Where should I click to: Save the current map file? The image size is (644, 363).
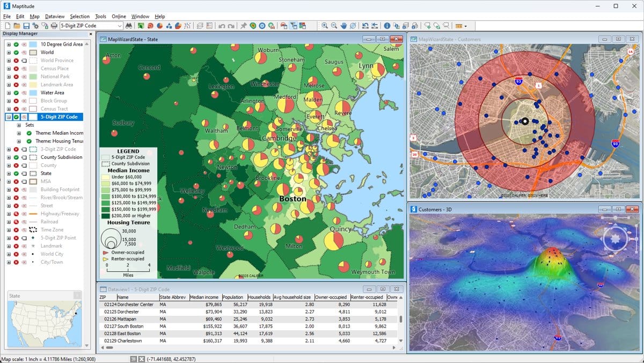(x=26, y=25)
